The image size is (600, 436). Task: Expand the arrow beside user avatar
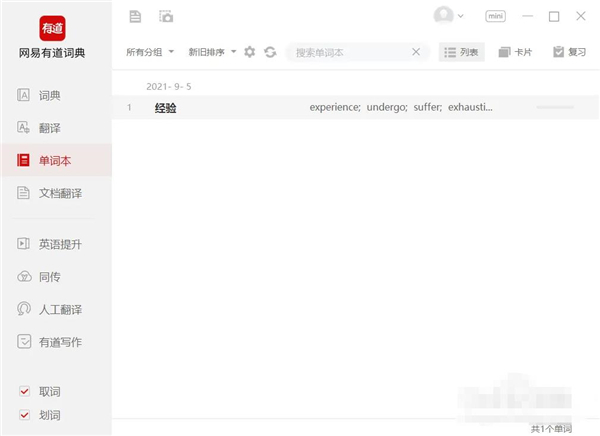[x=461, y=16]
